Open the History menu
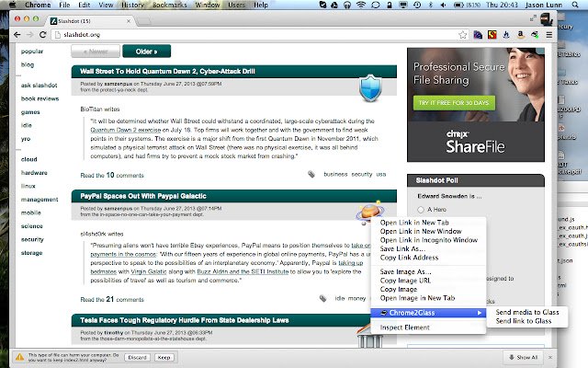This screenshot has height=368, width=588. pyautogui.click(x=132, y=5)
